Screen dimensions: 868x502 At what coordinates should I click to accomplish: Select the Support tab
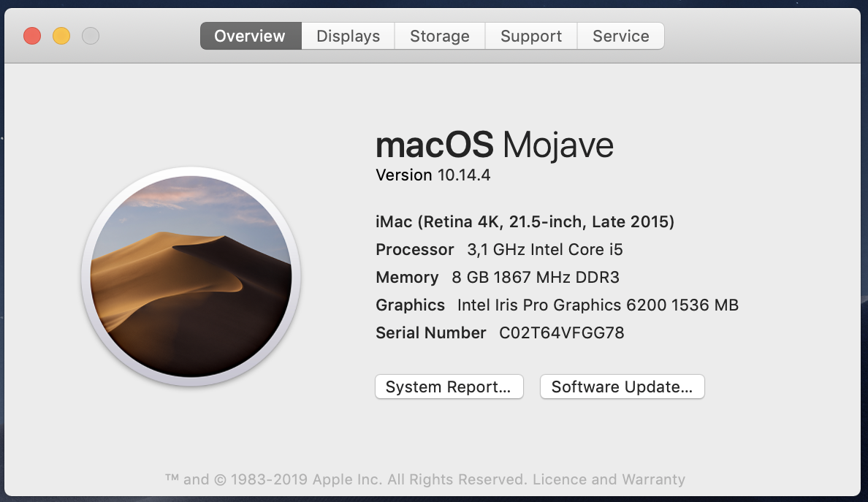pos(531,36)
